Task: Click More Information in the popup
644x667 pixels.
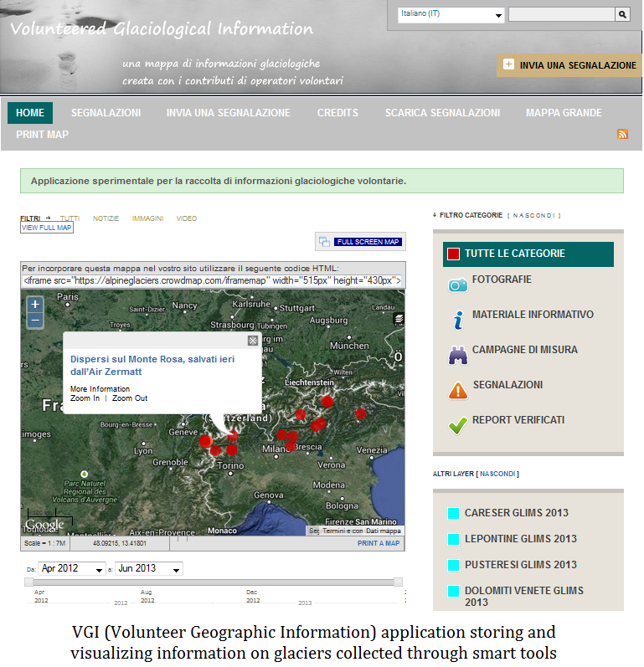Action: [100, 389]
